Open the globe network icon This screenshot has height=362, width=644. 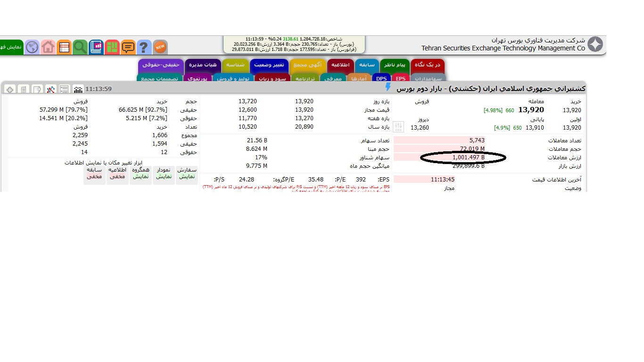tap(32, 47)
